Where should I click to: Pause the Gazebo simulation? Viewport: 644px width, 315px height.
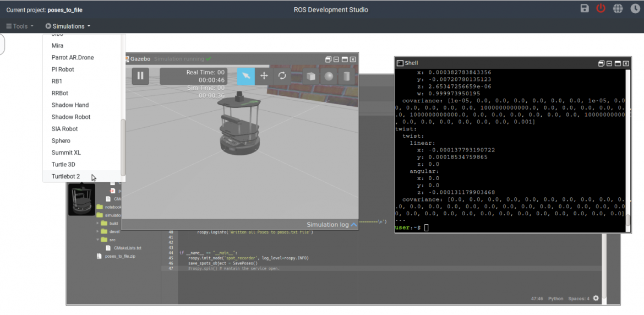tap(140, 76)
